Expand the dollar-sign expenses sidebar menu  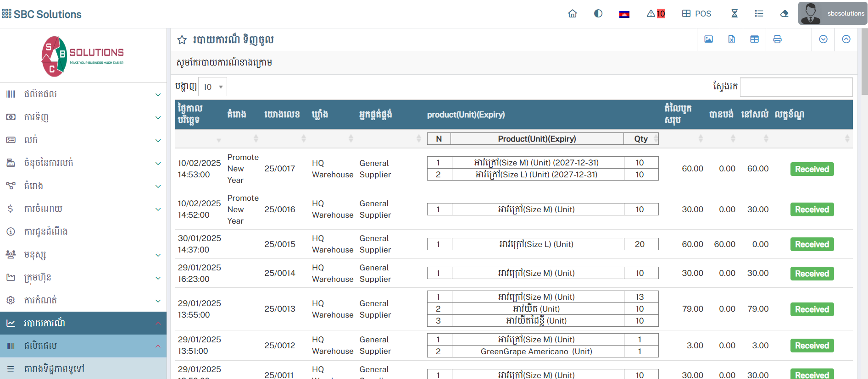click(83, 209)
